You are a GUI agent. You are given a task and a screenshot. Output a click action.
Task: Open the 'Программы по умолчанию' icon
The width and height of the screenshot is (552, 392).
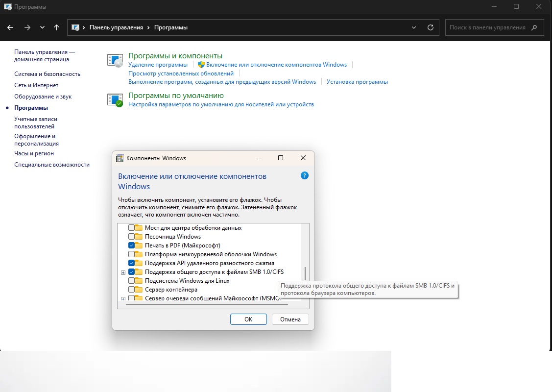(x=115, y=100)
